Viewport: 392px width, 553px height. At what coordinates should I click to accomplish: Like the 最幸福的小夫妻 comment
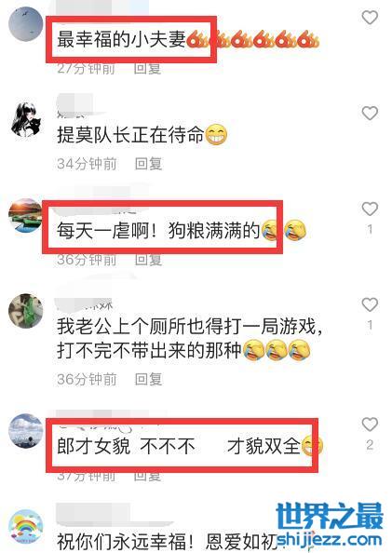coord(370,18)
